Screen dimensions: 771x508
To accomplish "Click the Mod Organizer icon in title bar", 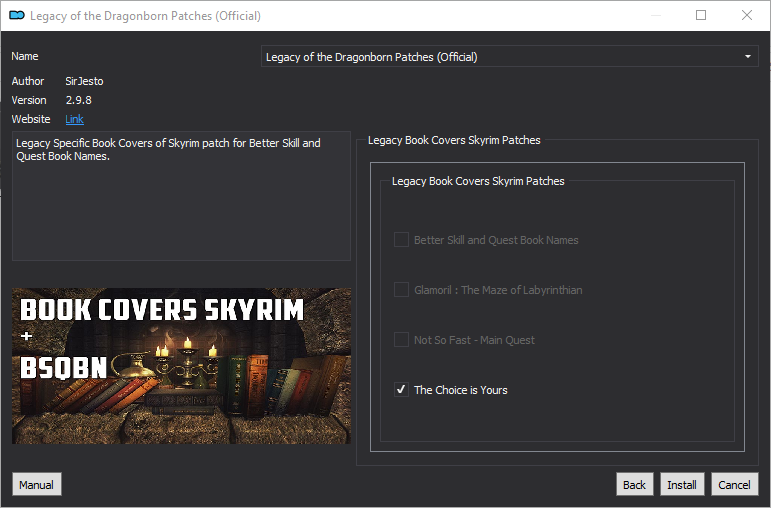I will pos(17,15).
